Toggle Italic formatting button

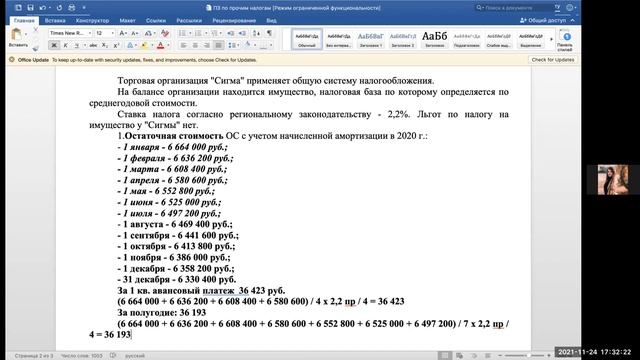coord(65,45)
